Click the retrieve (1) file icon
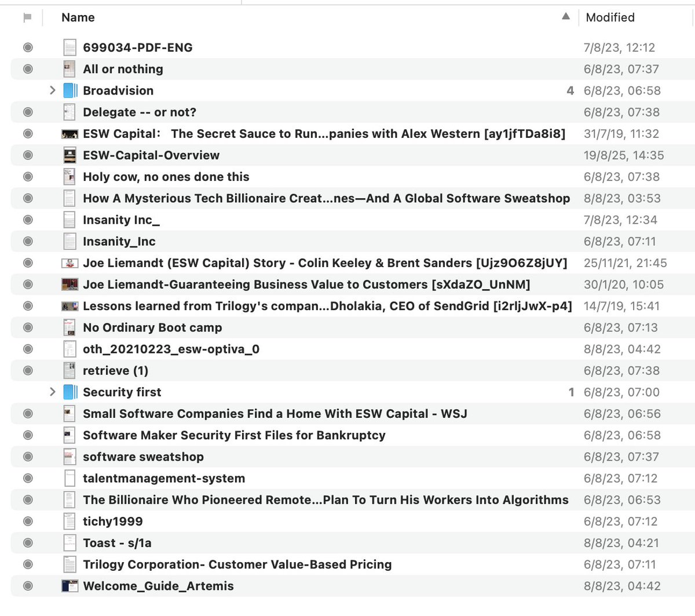 69,370
